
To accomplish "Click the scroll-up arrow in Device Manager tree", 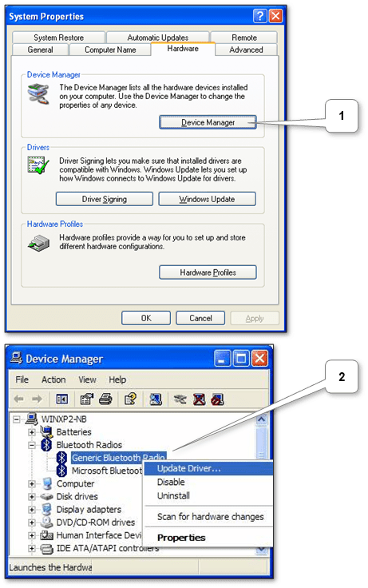I will [262, 419].
